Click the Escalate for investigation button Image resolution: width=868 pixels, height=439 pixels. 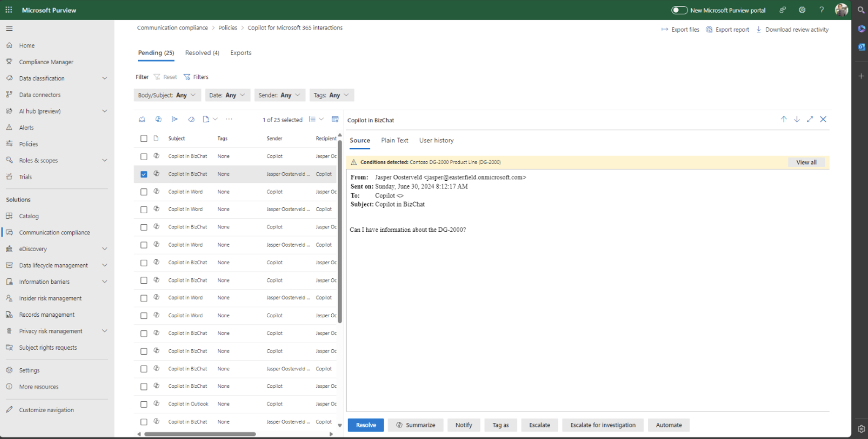tap(603, 425)
